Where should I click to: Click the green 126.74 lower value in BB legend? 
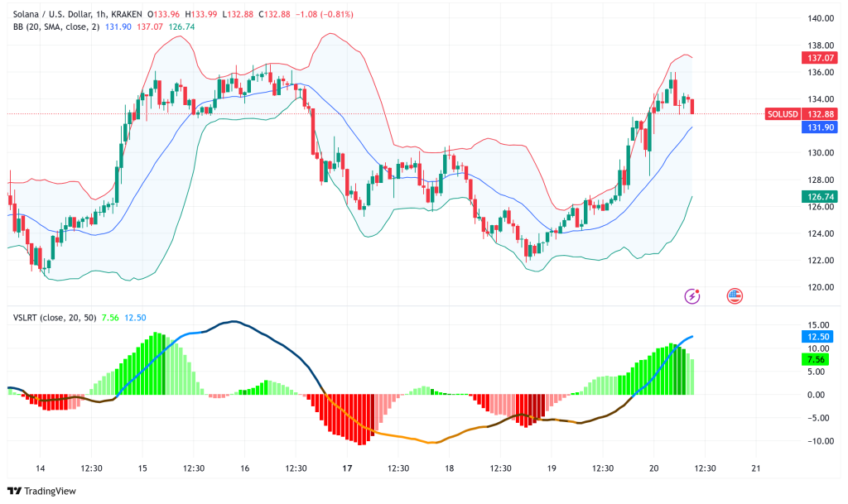[x=181, y=27]
